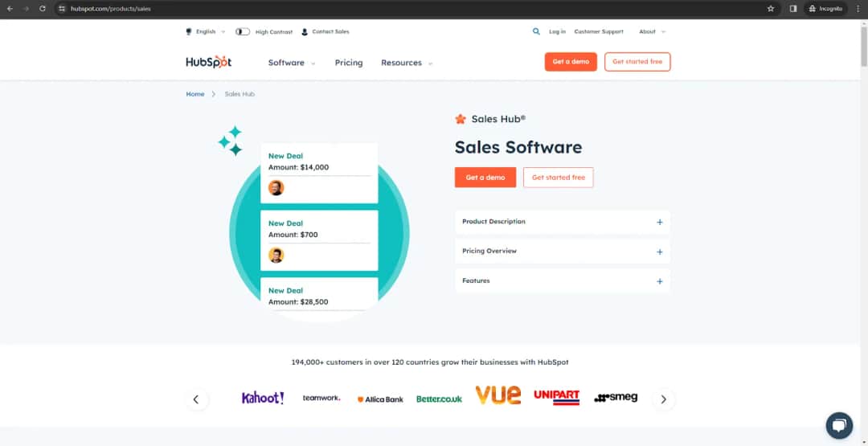Click the teamwork logo

tap(321, 398)
